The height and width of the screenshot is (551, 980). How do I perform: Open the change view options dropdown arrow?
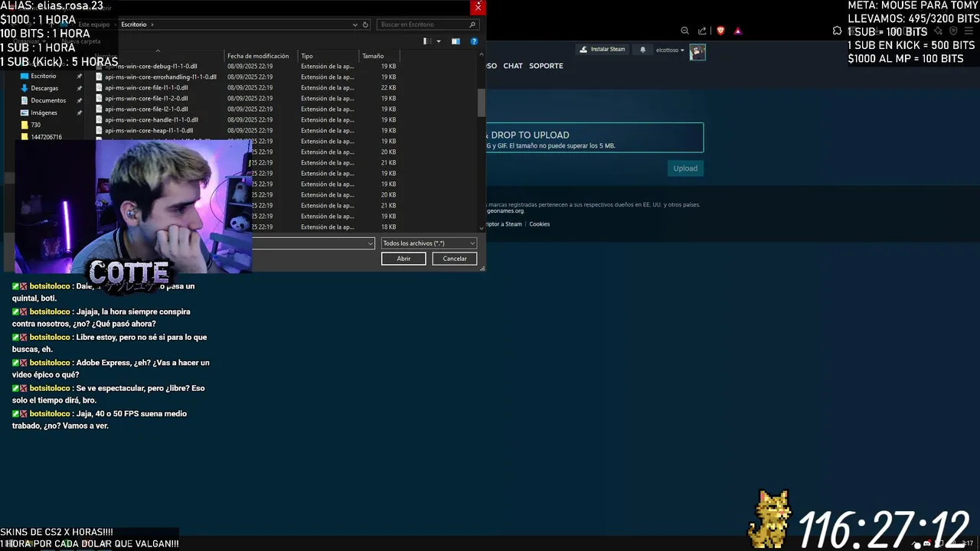coord(439,41)
